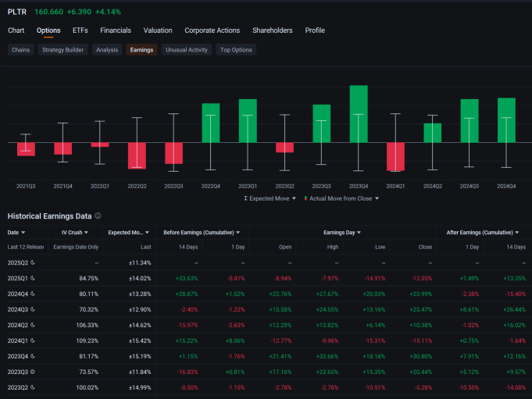Image resolution: width=532 pixels, height=399 pixels.
Task: Expand Actual Move from Close dropdown
Action: tap(377, 198)
